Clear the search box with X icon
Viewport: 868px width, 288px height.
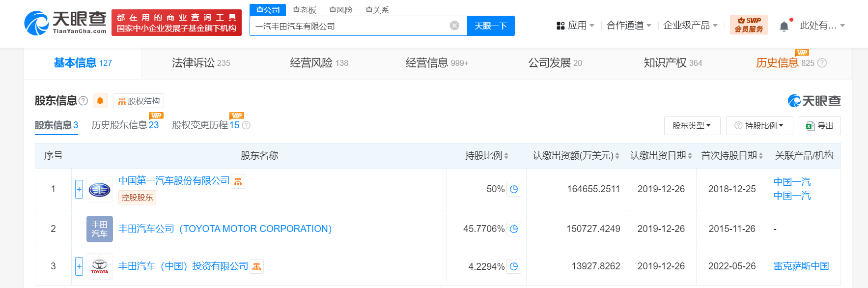[x=454, y=26]
